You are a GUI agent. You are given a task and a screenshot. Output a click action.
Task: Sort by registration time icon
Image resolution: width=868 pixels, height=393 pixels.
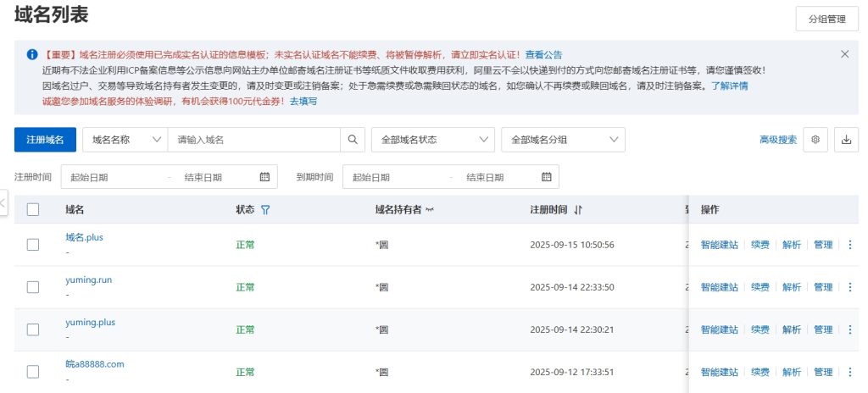click(x=578, y=210)
